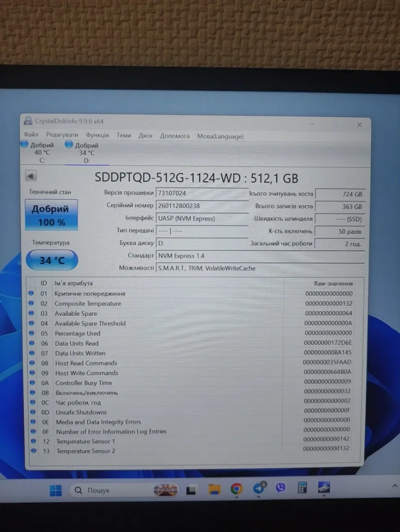Open the Windows Start menu
Image resolution: width=400 pixels, height=532 pixels.
(55, 490)
